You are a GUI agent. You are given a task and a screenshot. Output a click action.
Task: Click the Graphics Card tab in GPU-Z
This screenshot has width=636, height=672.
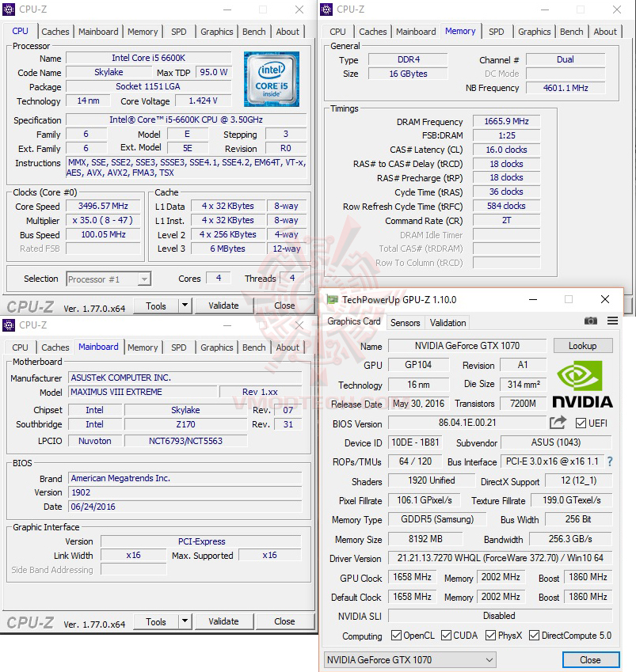354,321
